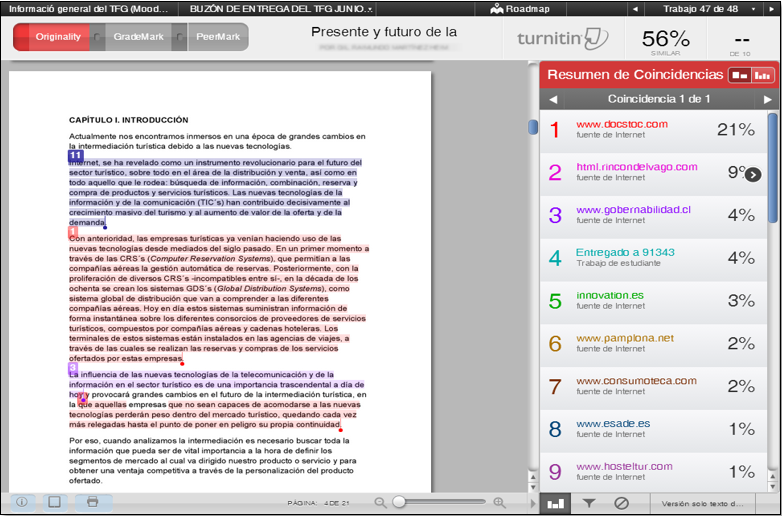
Task: Open source www.hosteltur.com
Action: 624,467
